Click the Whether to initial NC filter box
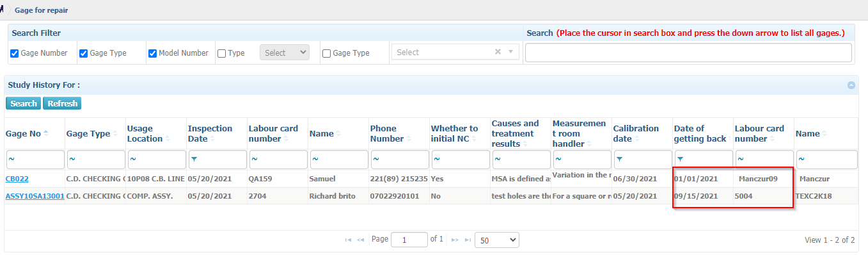Viewport: 868px width, 255px height. pyautogui.click(x=461, y=160)
